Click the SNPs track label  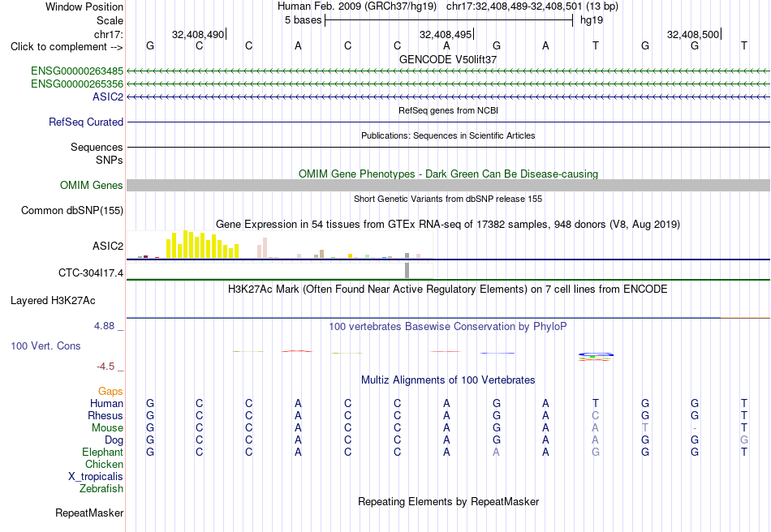click(110, 160)
